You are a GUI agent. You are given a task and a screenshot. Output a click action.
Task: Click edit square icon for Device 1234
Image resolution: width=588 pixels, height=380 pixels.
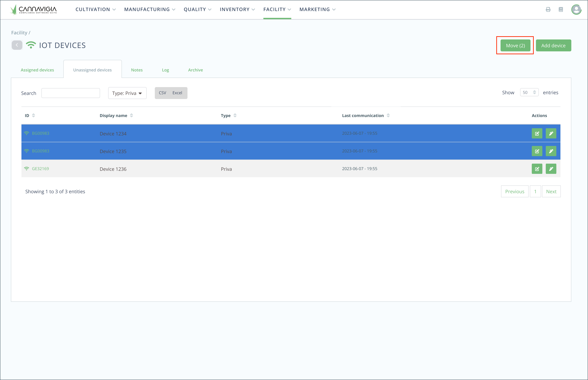point(537,134)
